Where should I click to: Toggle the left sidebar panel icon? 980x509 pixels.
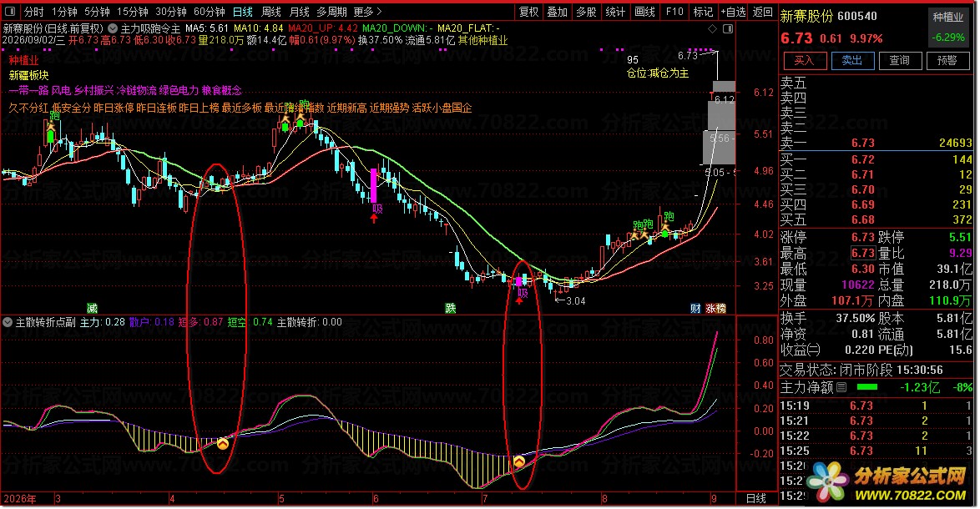[x=10, y=11]
